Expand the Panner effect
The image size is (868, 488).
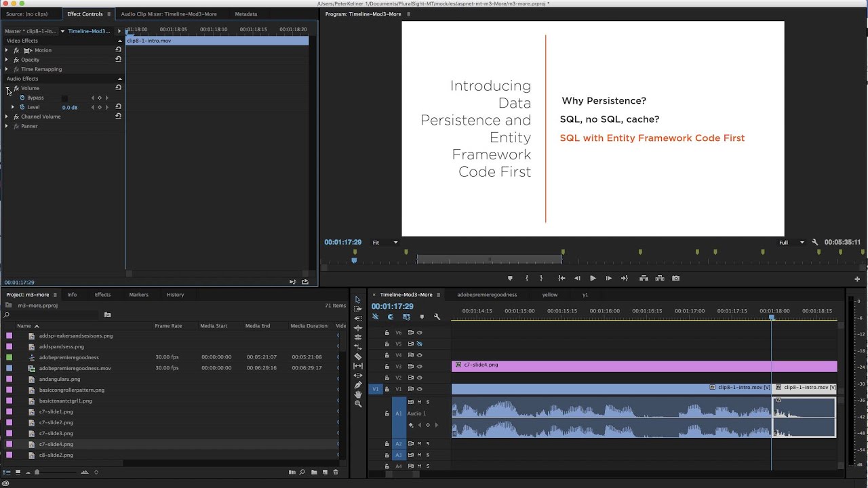coord(7,126)
